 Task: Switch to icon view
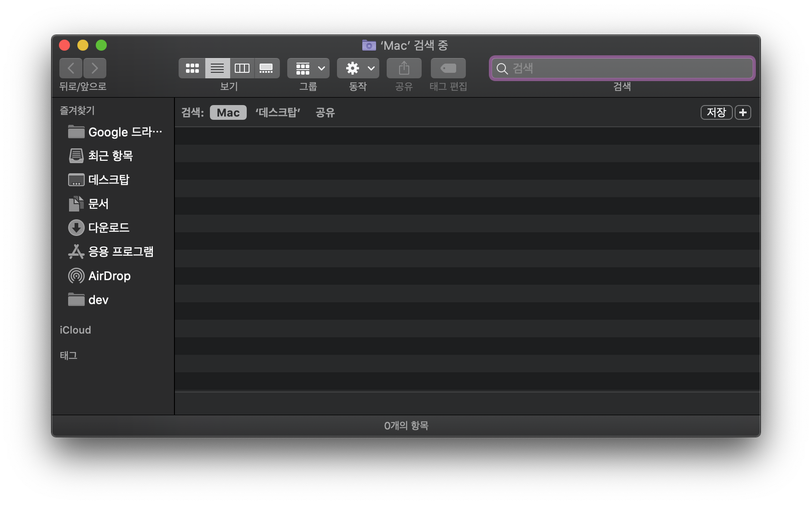pos(192,68)
